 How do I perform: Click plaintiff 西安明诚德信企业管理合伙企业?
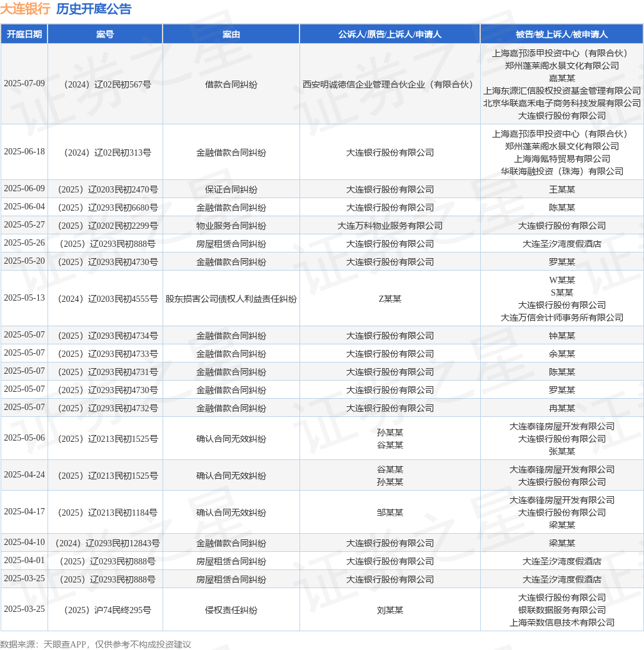[390, 84]
